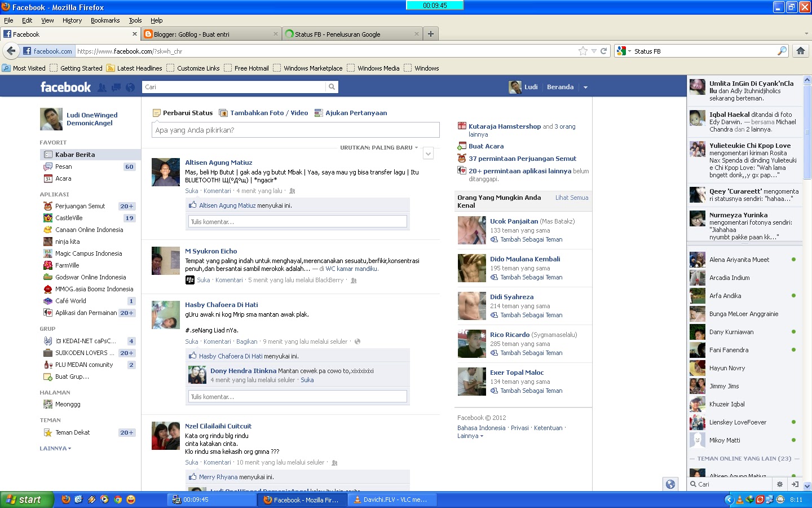The height and width of the screenshot is (508, 812).
Task: Expand the account dropdown arrow beside Beranda
Action: pos(585,87)
